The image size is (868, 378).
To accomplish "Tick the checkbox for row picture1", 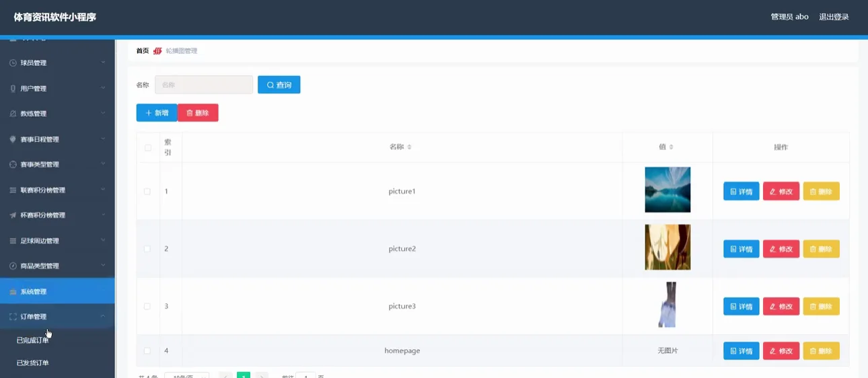I will pyautogui.click(x=147, y=192).
